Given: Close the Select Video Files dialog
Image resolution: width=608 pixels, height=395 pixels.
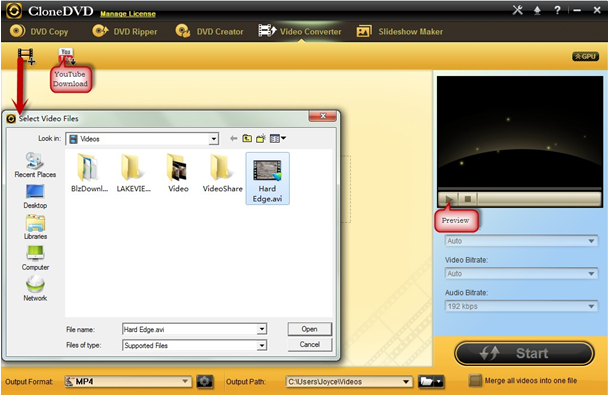Looking at the screenshot, I should pyautogui.click(x=322, y=116).
